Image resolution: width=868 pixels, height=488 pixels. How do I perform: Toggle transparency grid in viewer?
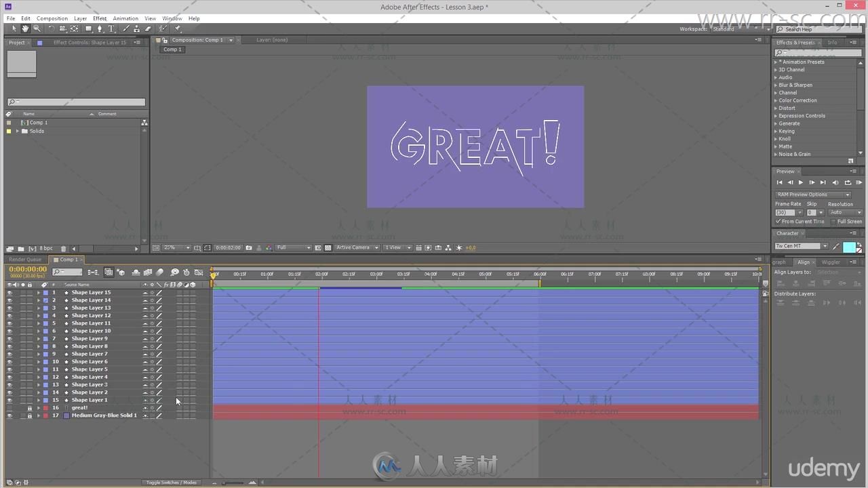click(x=328, y=248)
